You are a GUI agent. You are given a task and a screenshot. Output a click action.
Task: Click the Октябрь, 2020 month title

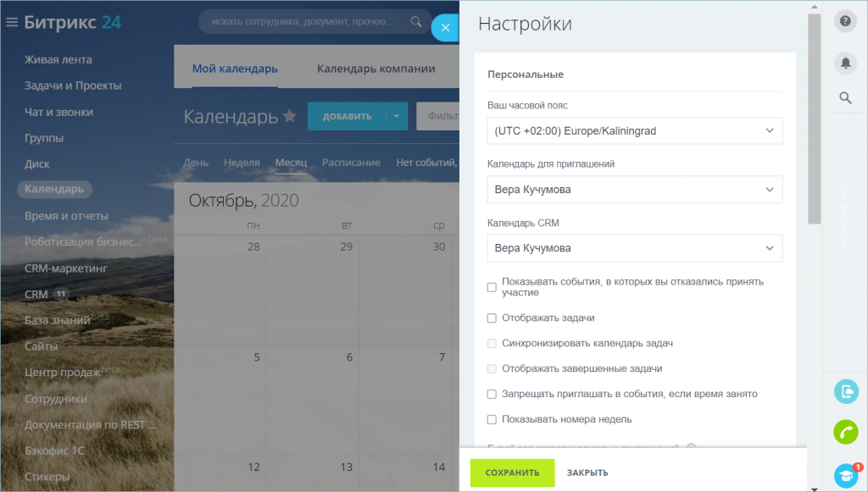point(243,200)
